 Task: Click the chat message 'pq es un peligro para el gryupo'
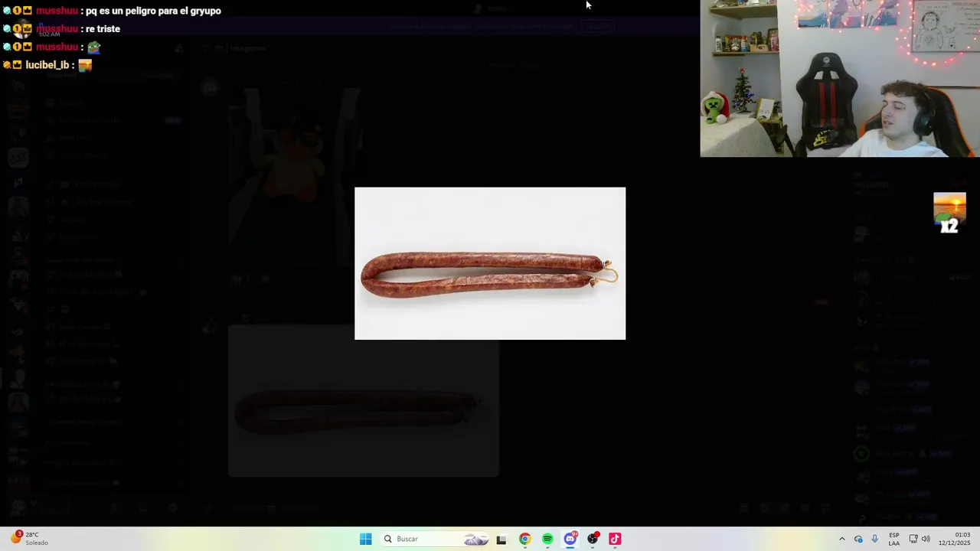153,11
